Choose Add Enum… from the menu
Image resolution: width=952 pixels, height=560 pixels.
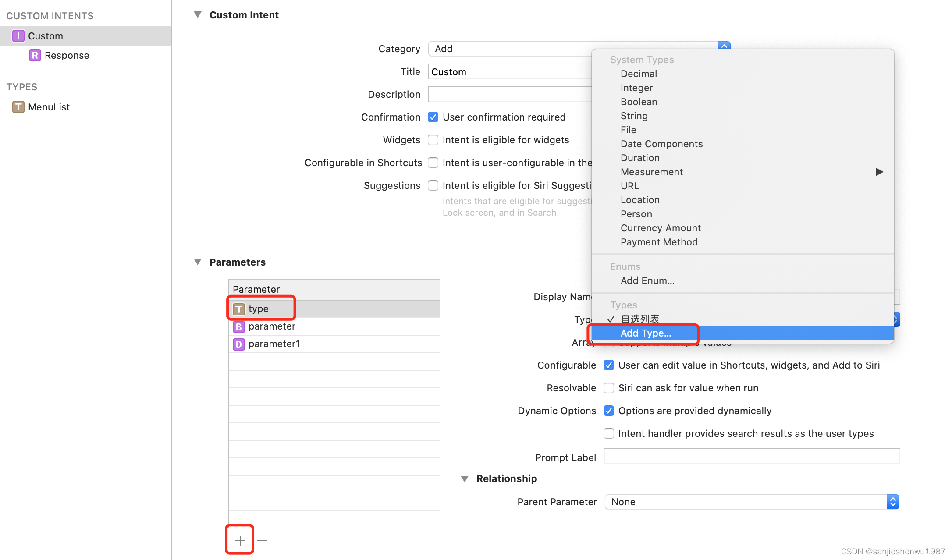pos(647,280)
